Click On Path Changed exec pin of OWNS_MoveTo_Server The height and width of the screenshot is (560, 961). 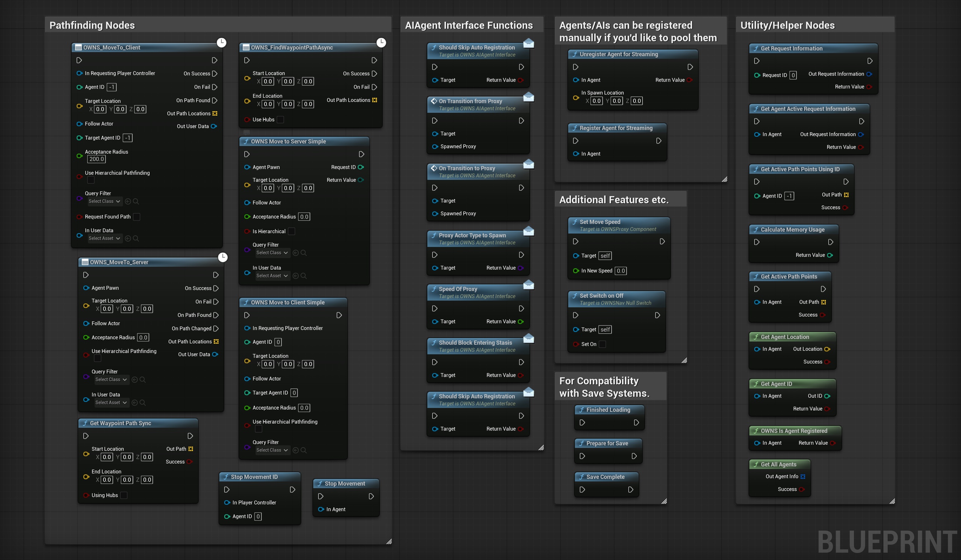click(x=216, y=328)
